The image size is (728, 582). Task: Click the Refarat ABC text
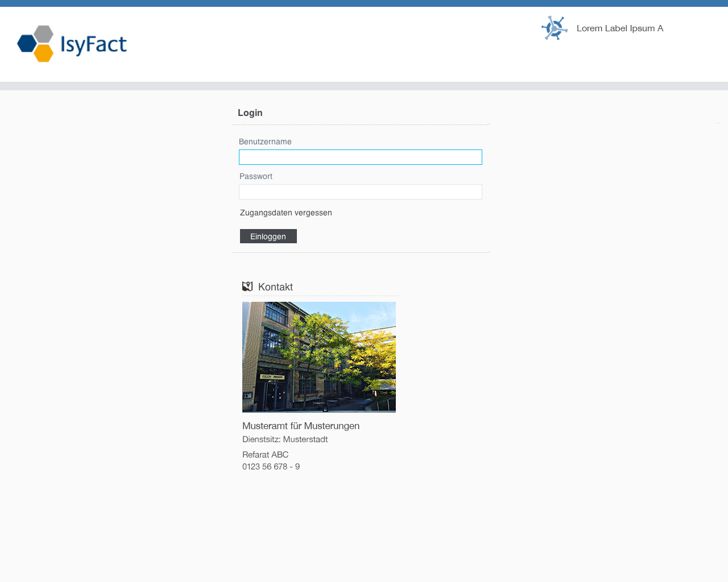pyautogui.click(x=265, y=455)
